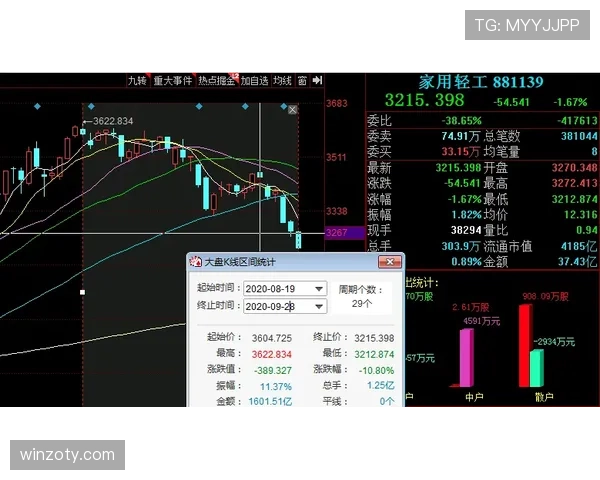The image size is (600, 480).
Task: Click the 金额 value 1601.51亿 in dialog
Action: [x=270, y=402]
